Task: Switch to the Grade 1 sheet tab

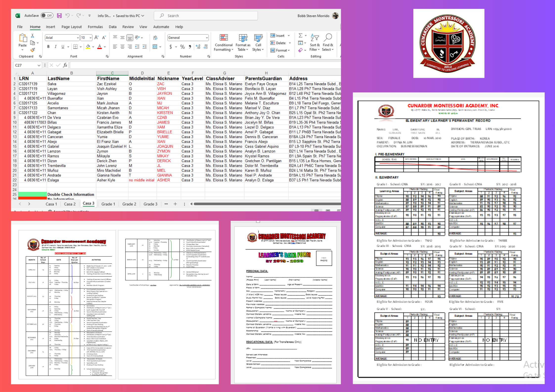Action: 108,204
